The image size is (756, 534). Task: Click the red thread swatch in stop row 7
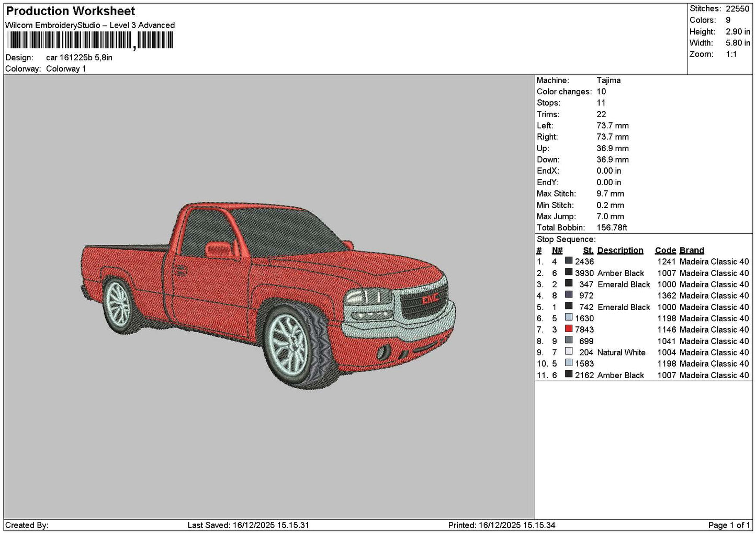pyautogui.click(x=569, y=329)
